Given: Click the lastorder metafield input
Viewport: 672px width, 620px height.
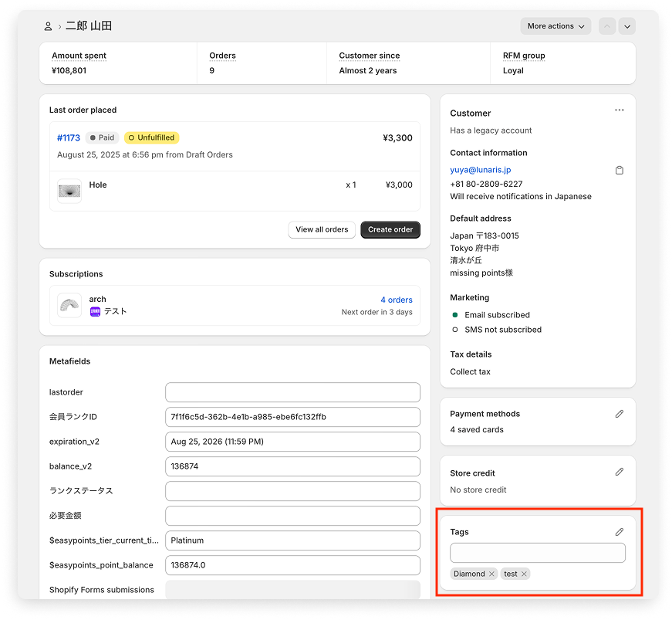Looking at the screenshot, I should (292, 392).
